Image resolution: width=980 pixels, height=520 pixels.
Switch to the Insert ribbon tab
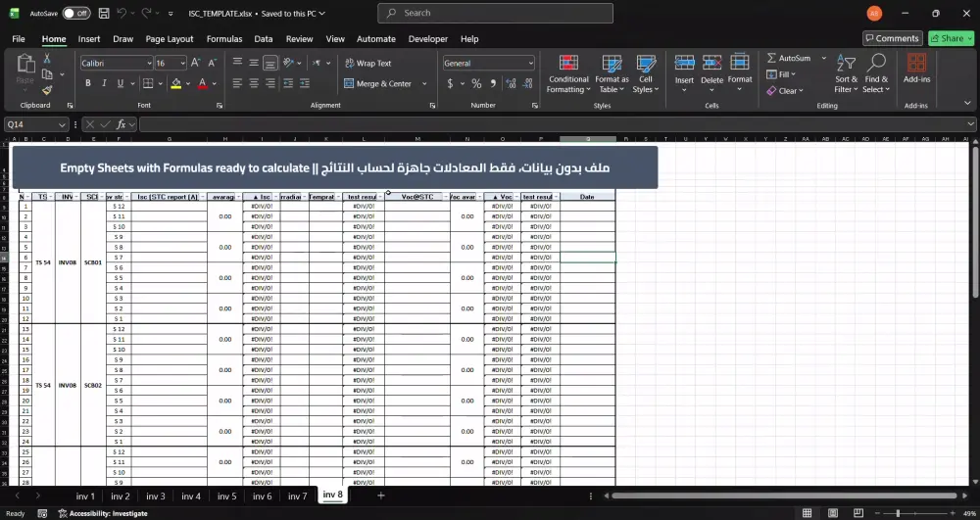pos(89,39)
